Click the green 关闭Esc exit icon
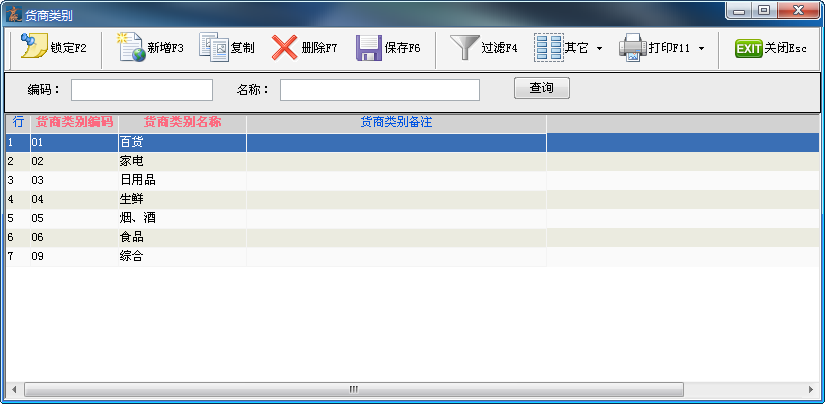Screen dimensions: 825x404 (749, 47)
